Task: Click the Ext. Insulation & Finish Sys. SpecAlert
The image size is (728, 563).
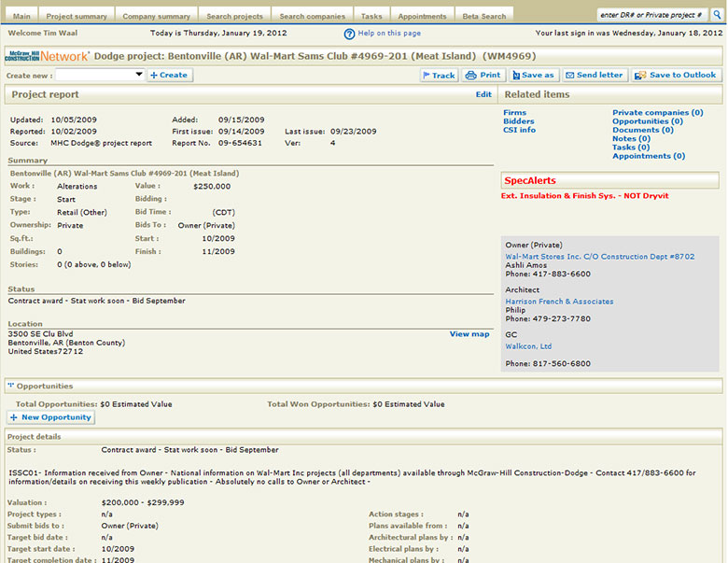Action: 584,196
